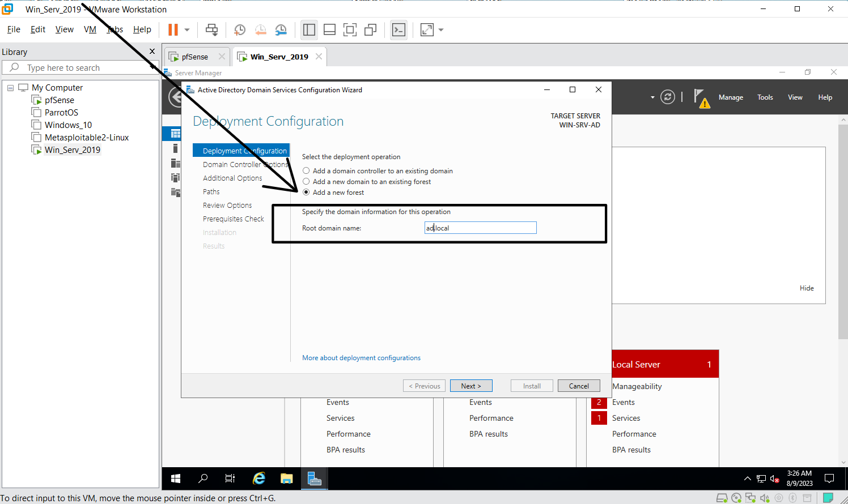Click the full screen mode icon
848x504 pixels.
click(350, 30)
